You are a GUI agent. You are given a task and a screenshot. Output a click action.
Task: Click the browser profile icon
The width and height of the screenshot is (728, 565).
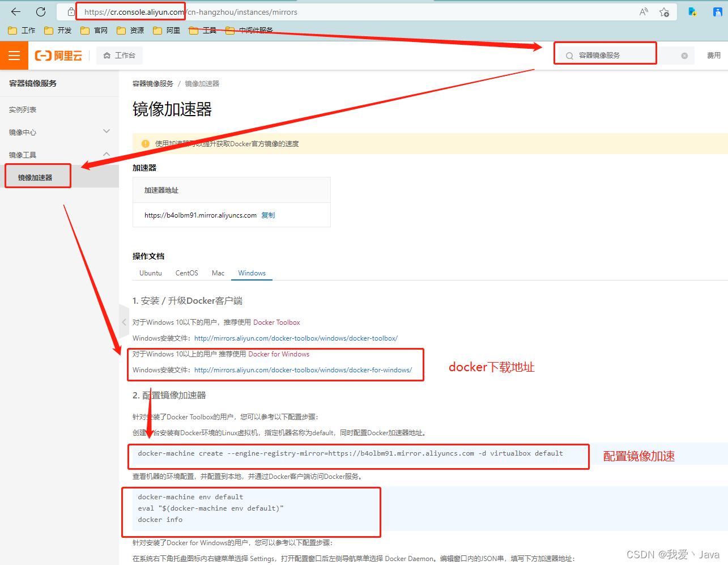point(717,12)
